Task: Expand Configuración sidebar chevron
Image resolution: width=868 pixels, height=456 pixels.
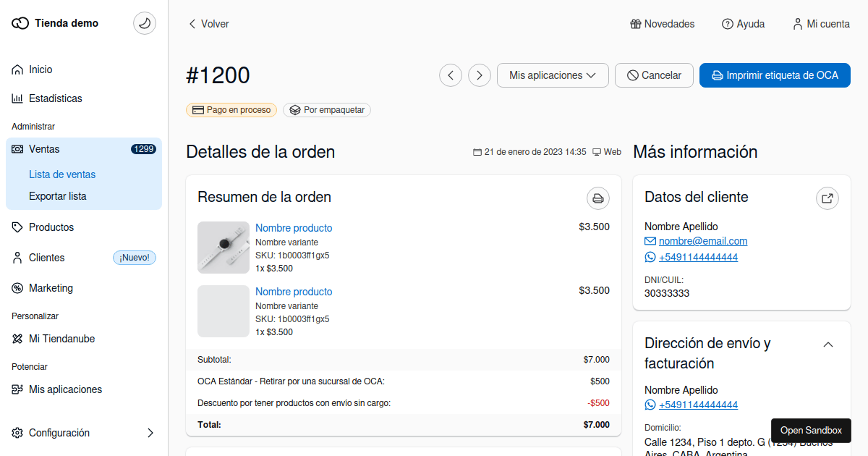Action: [x=150, y=433]
